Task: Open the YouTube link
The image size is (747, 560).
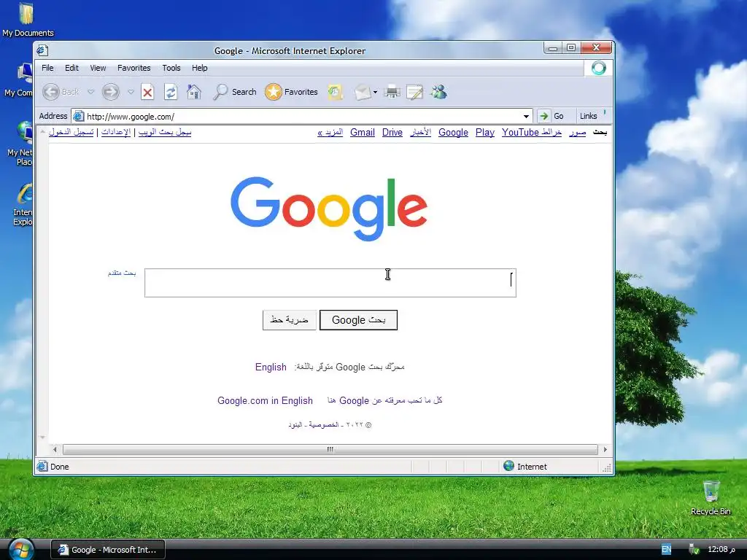Action: (x=520, y=133)
